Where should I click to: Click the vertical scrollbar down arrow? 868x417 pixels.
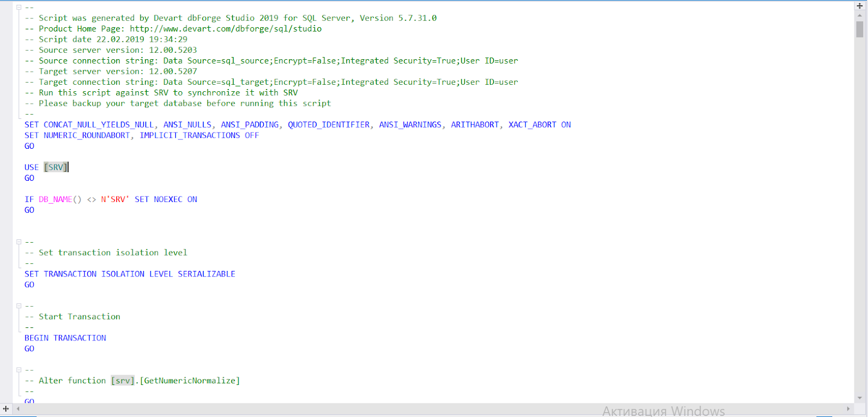(x=860, y=398)
